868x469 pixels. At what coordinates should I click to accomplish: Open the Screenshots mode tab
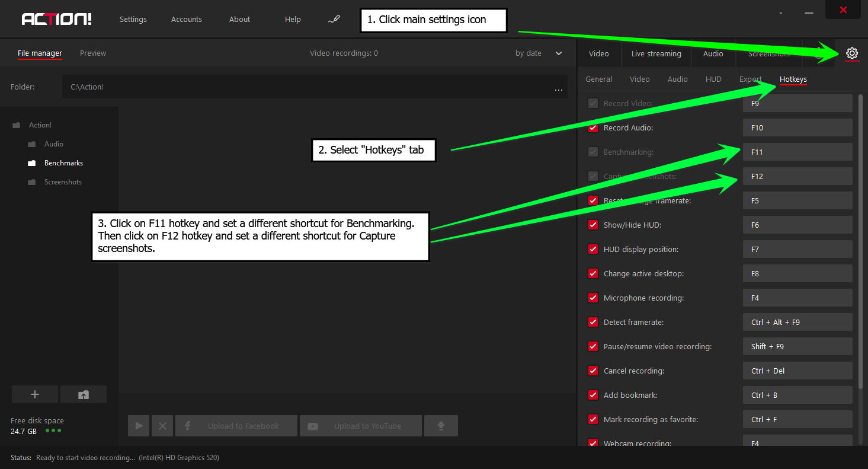(x=769, y=54)
